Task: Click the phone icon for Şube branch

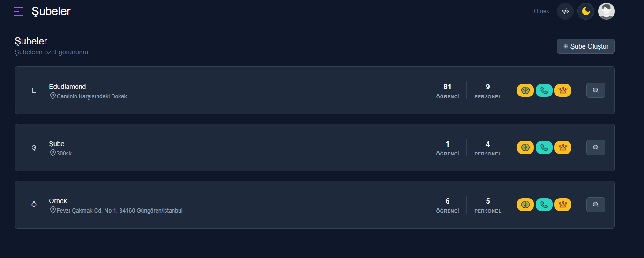Action: [x=544, y=147]
